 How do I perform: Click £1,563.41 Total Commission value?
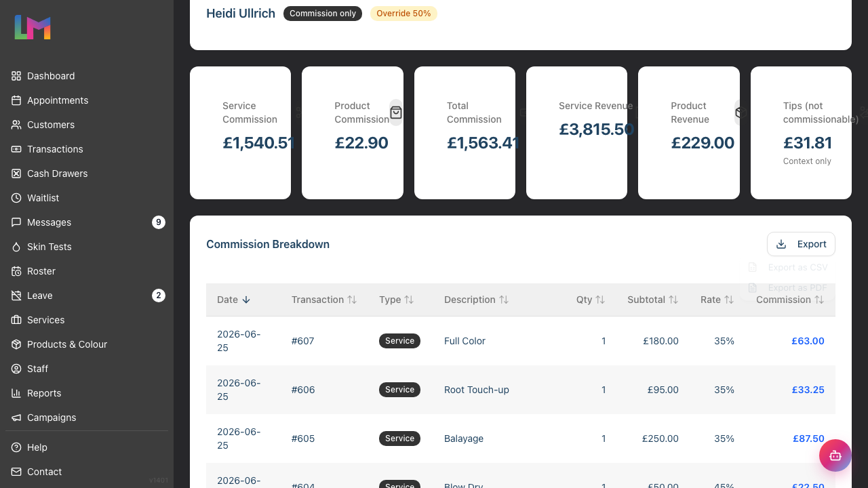[484, 143]
